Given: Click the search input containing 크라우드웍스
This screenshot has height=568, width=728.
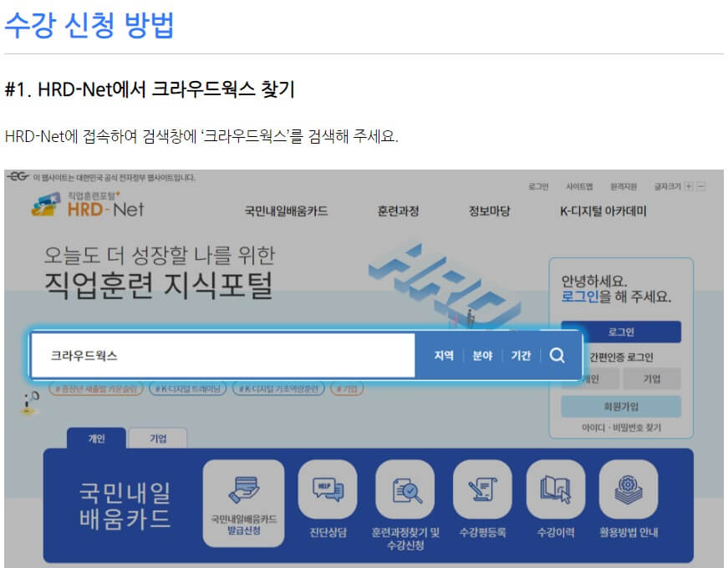Looking at the screenshot, I should (x=226, y=354).
